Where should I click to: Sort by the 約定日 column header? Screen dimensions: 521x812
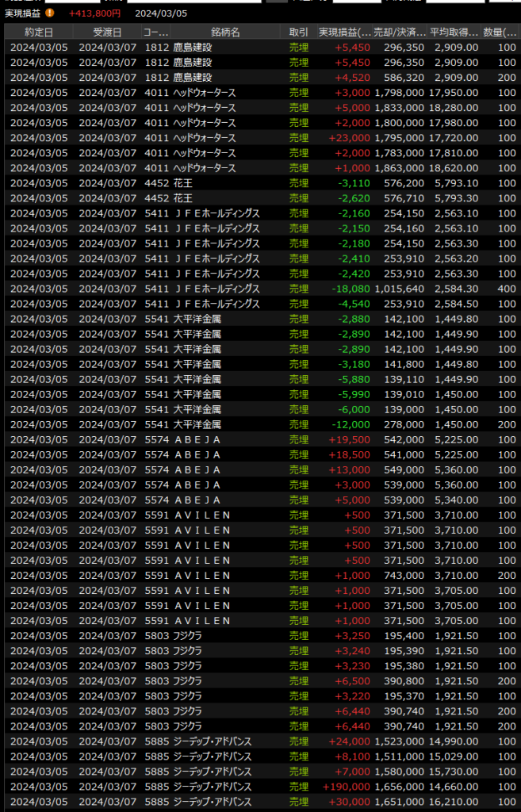(x=39, y=32)
